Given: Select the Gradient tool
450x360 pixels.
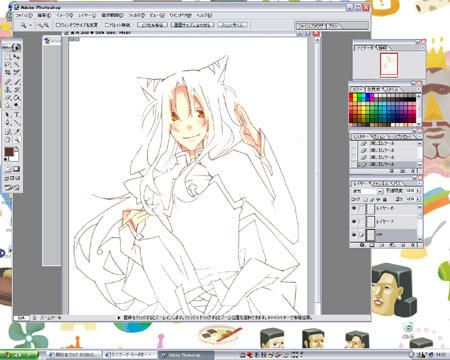Looking at the screenshot, I should tap(17, 97).
